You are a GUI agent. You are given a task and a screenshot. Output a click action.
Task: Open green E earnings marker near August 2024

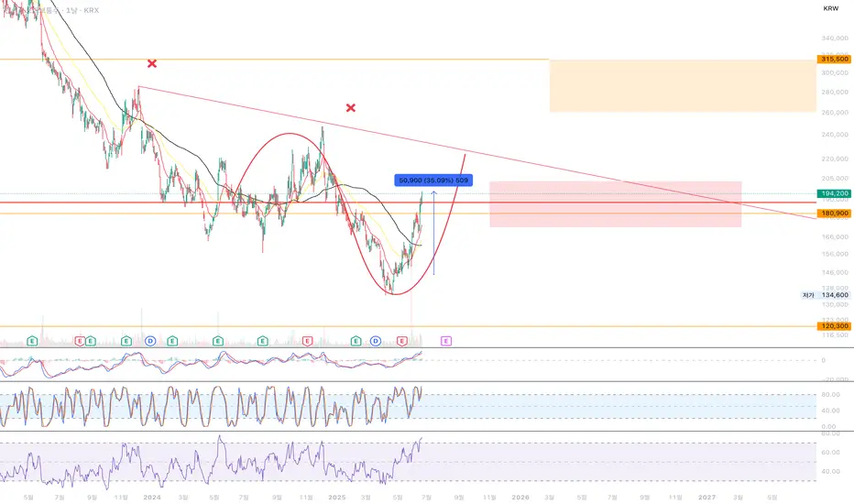[262, 341]
